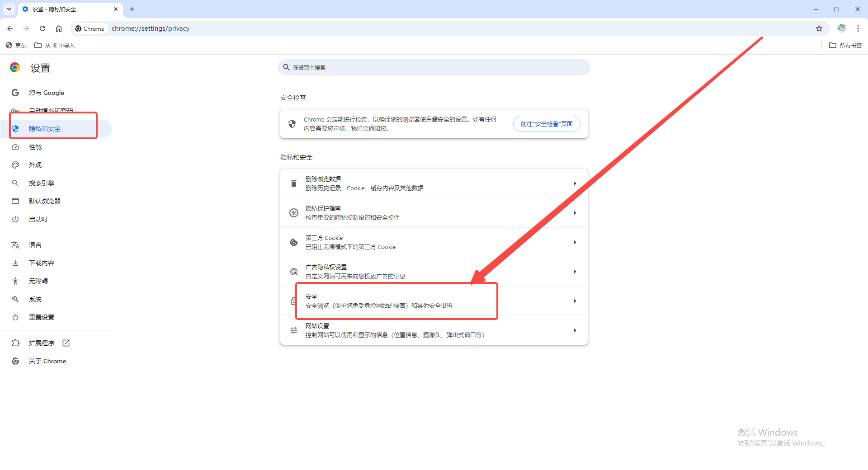868x470 pixels.
Task: Open 隐私和安全 in the sidebar
Action: click(x=57, y=129)
